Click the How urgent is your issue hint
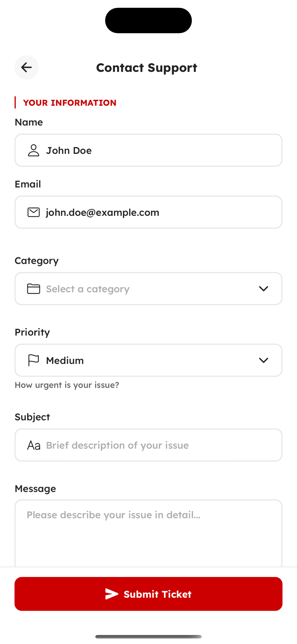297x644 pixels. click(x=67, y=385)
